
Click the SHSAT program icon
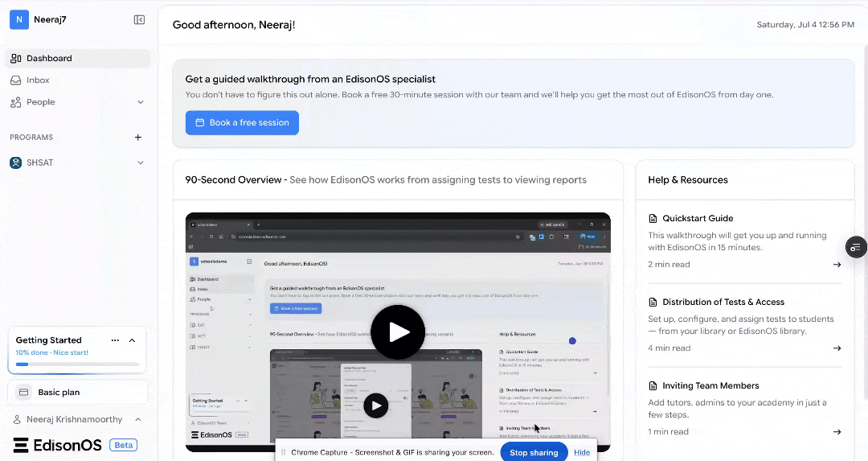tap(16, 163)
